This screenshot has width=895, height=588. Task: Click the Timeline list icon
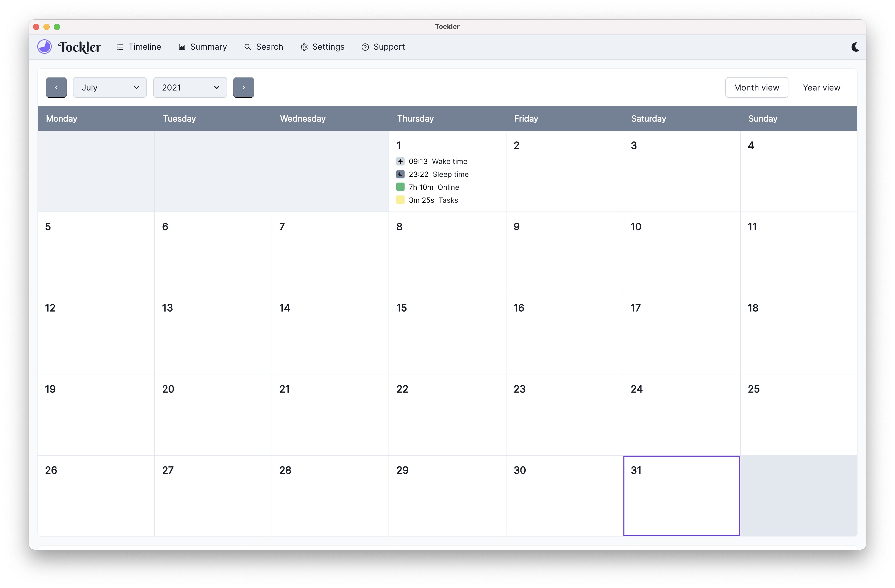click(120, 47)
